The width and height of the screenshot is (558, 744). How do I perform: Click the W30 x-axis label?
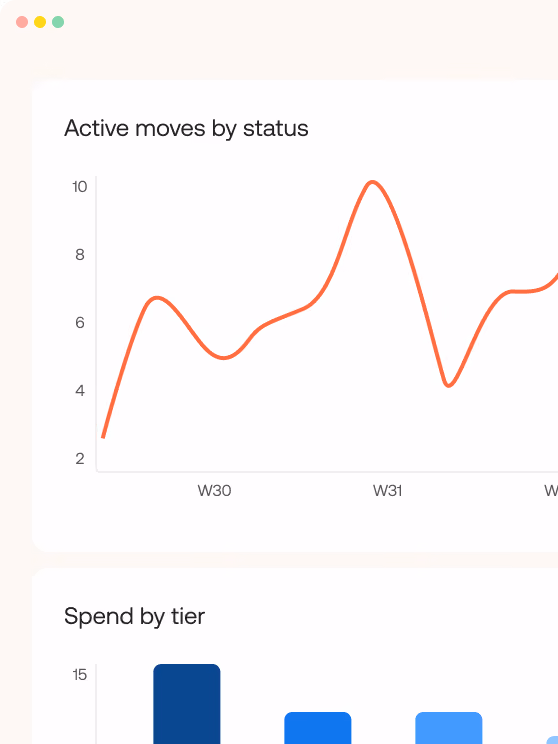coord(214,491)
